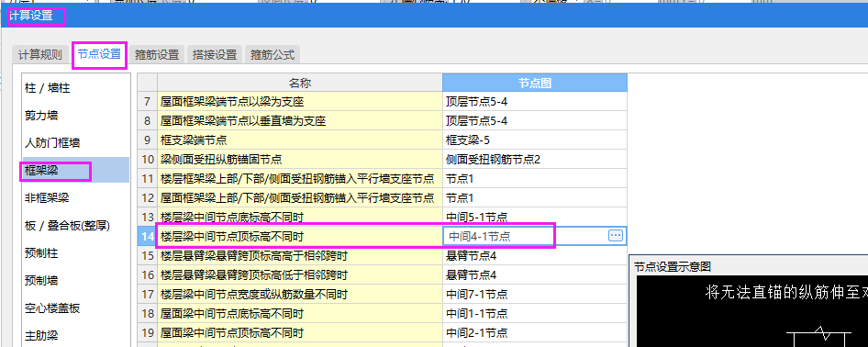Click the 中间7-1节点 value cell
This screenshot has width=868, height=347.
(535, 294)
